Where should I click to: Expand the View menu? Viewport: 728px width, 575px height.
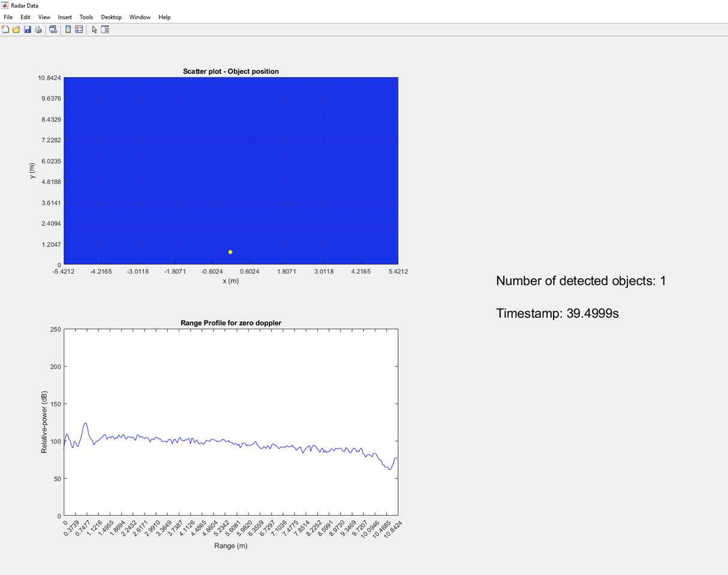pyautogui.click(x=44, y=17)
